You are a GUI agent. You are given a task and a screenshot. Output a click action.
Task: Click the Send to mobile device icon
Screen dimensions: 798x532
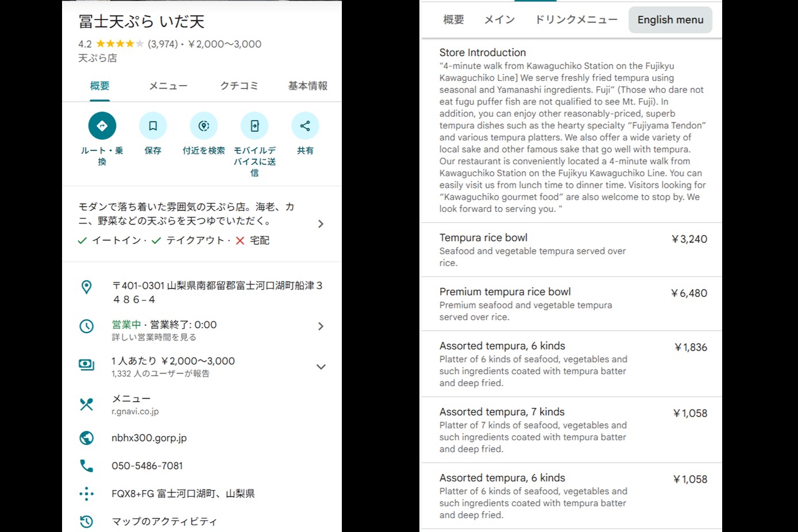coord(255,126)
